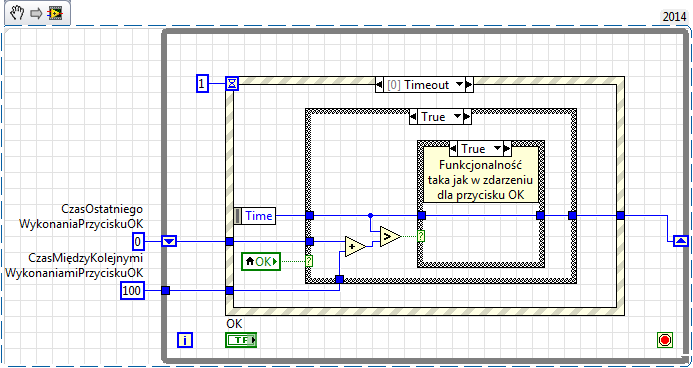This screenshot has height=368, width=693.
Task: Open the outer True case selector dropdown
Action: click(457, 117)
